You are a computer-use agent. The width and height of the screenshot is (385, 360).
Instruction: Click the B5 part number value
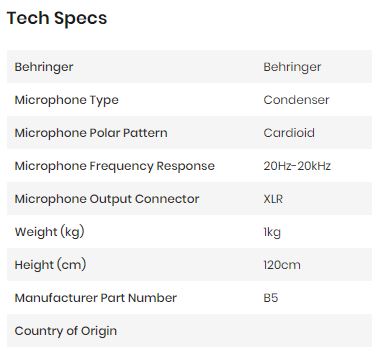point(270,298)
